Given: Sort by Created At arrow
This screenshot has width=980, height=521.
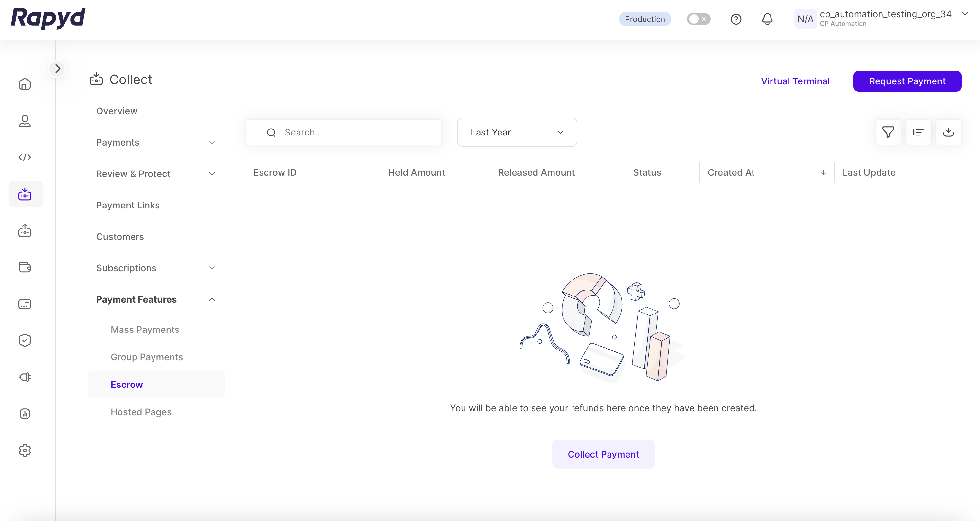Looking at the screenshot, I should [x=823, y=173].
